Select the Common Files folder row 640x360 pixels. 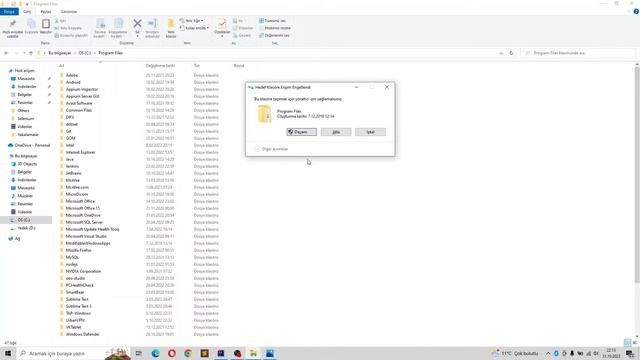coord(139,110)
